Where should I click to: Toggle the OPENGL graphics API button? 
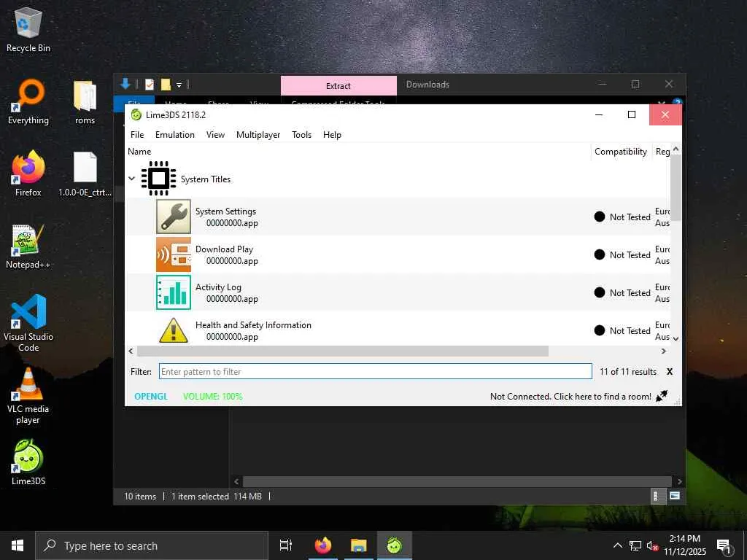coord(151,396)
